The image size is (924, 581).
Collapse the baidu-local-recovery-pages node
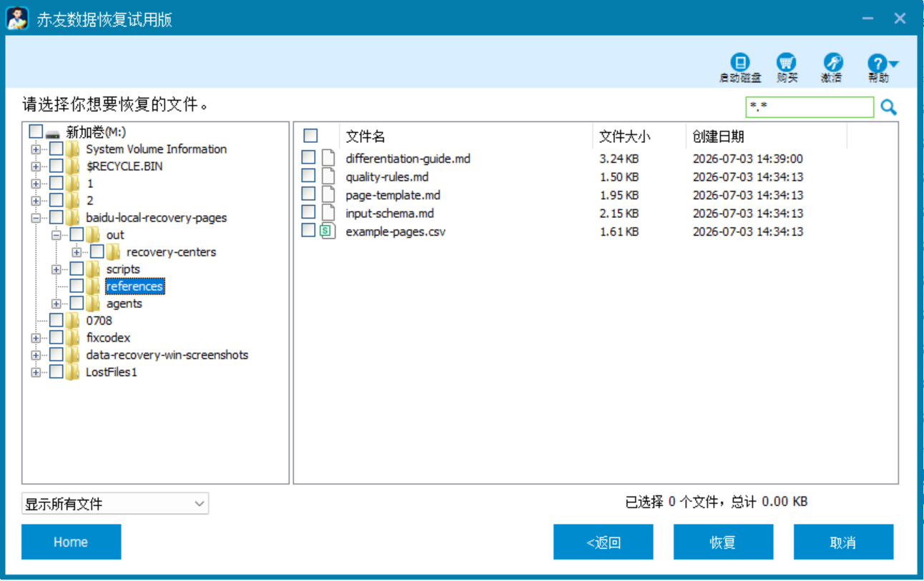point(36,218)
